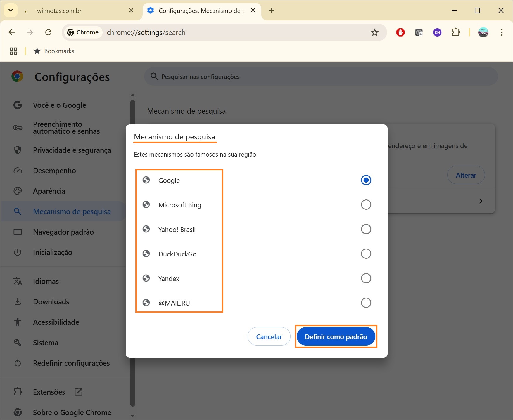
Task: Click the Yahoo! Brasil globe icon
Action: point(146,229)
